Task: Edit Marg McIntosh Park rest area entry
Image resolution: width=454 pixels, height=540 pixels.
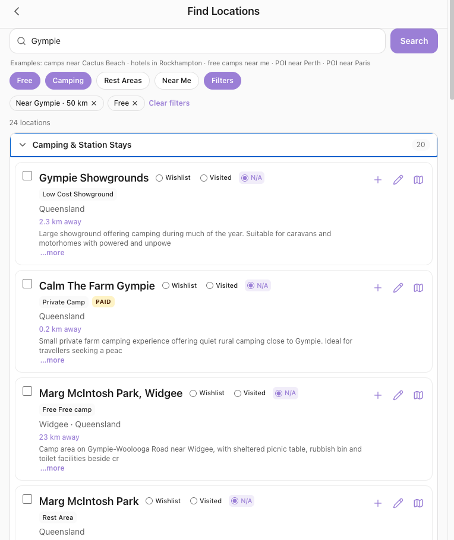Action: 398,503
